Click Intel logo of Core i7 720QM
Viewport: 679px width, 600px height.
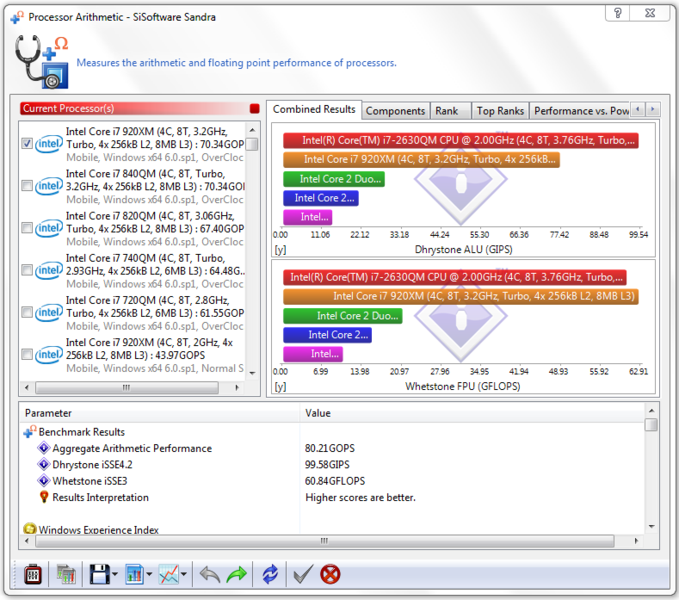tap(48, 312)
